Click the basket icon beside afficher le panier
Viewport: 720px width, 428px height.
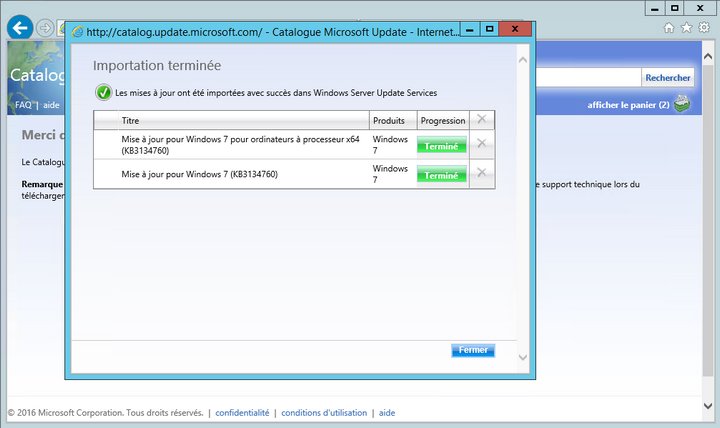(682, 104)
